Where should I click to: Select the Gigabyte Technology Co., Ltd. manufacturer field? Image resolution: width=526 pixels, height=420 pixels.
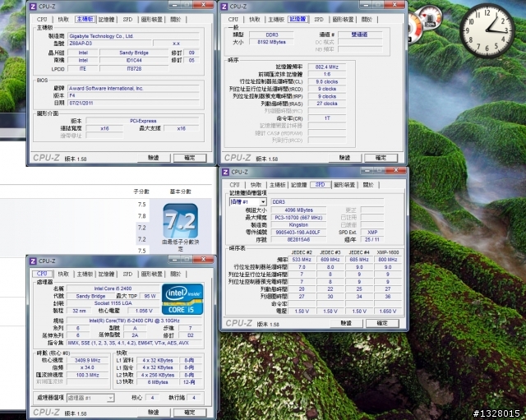[133, 36]
